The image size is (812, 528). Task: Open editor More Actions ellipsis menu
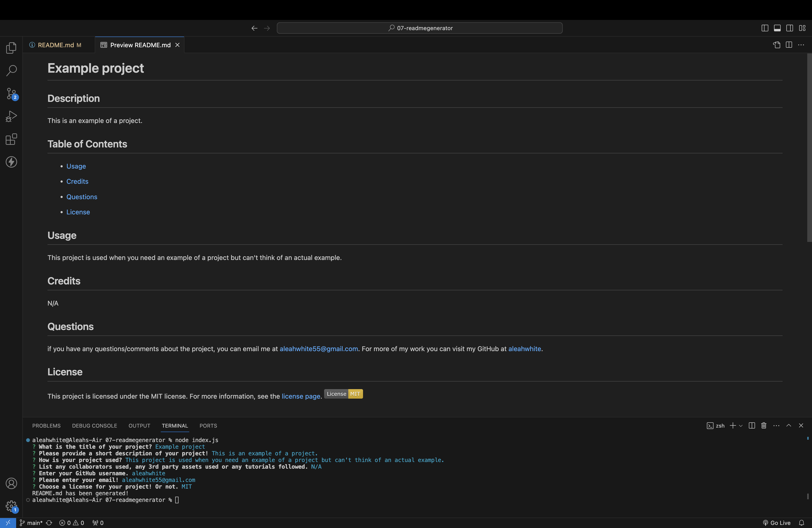coord(801,45)
